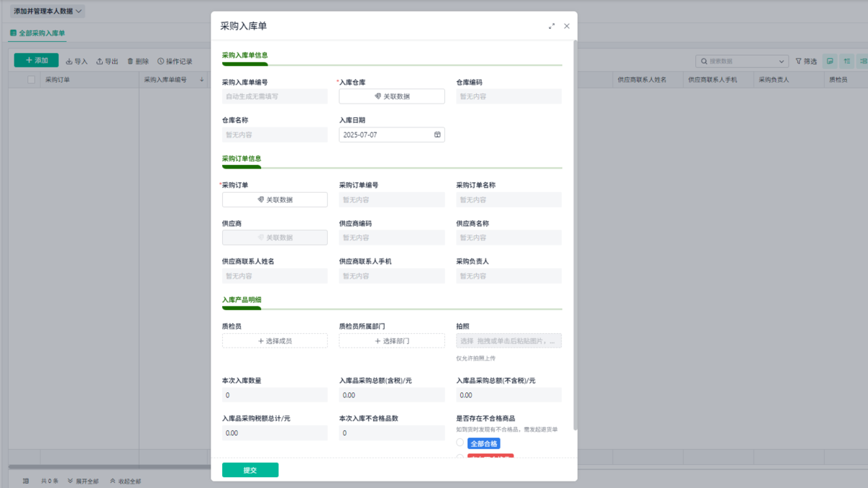Click the green 添加 button in background
868x488 pixels.
(36, 61)
